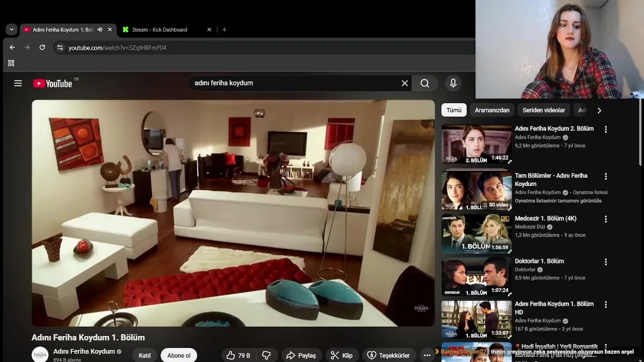This screenshot has width=644, height=362.
Task: Open options menu for Doktorlar video
Action: [x=606, y=262]
